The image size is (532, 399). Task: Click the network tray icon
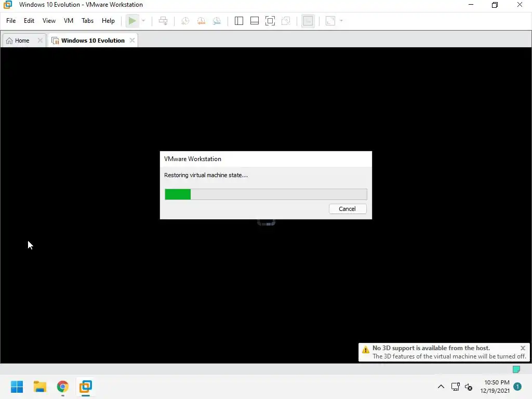click(x=455, y=387)
